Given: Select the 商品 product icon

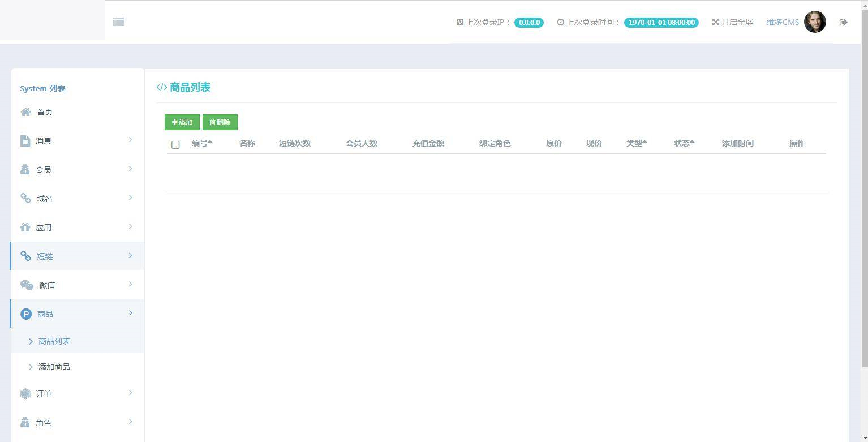Looking at the screenshot, I should click(25, 314).
